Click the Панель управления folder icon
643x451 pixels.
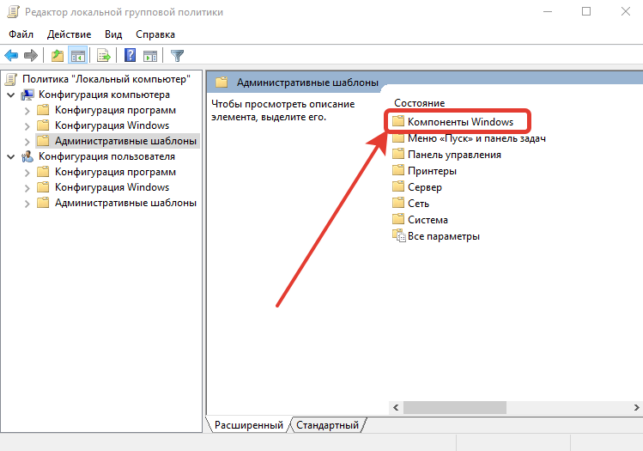(x=398, y=154)
